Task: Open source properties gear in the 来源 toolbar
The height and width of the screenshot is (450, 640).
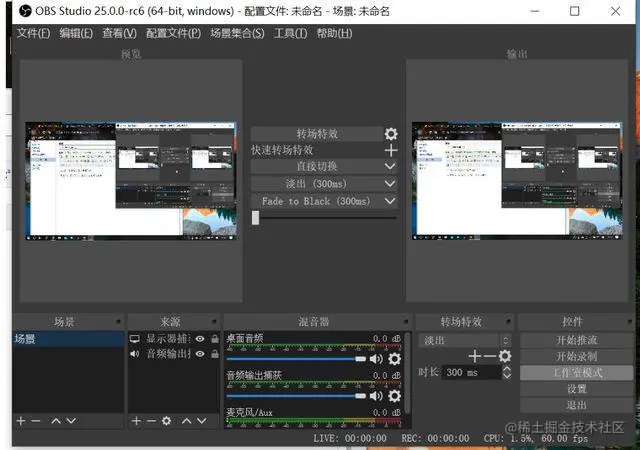Action: click(x=166, y=421)
